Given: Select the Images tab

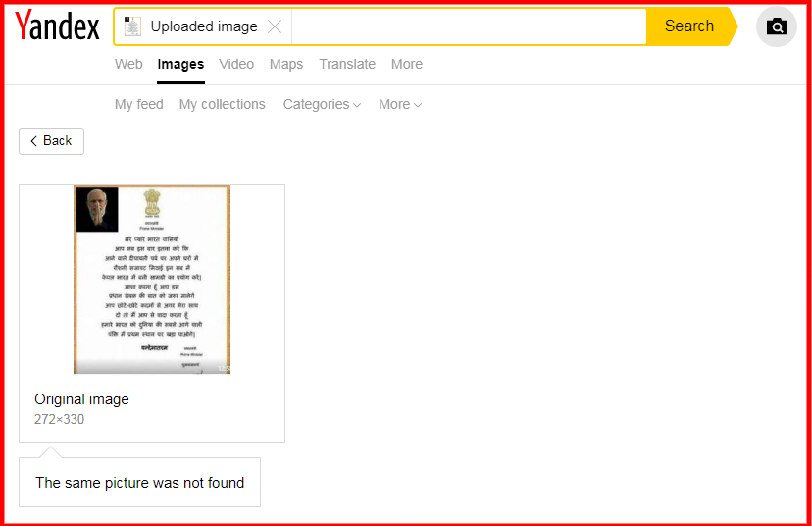Looking at the screenshot, I should click(180, 64).
